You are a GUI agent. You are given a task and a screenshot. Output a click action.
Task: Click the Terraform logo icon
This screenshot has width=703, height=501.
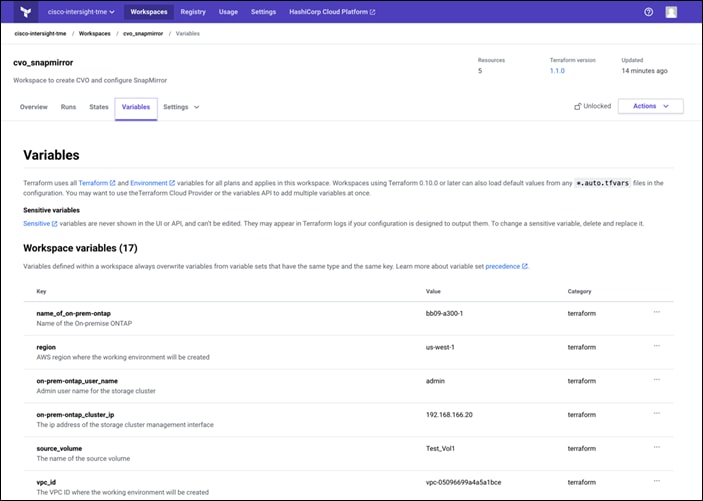[x=26, y=12]
